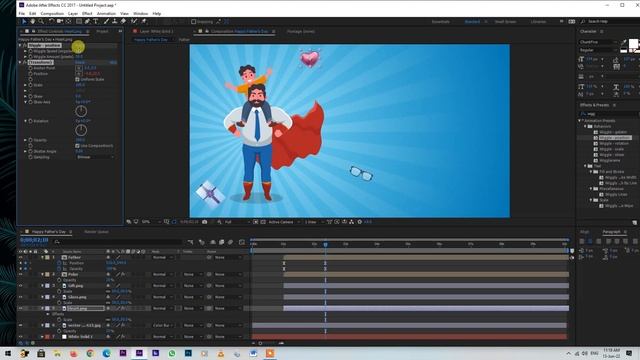Open the Graph Editor icon in timeline
The height and width of the screenshot is (360, 640).
[x=241, y=242]
